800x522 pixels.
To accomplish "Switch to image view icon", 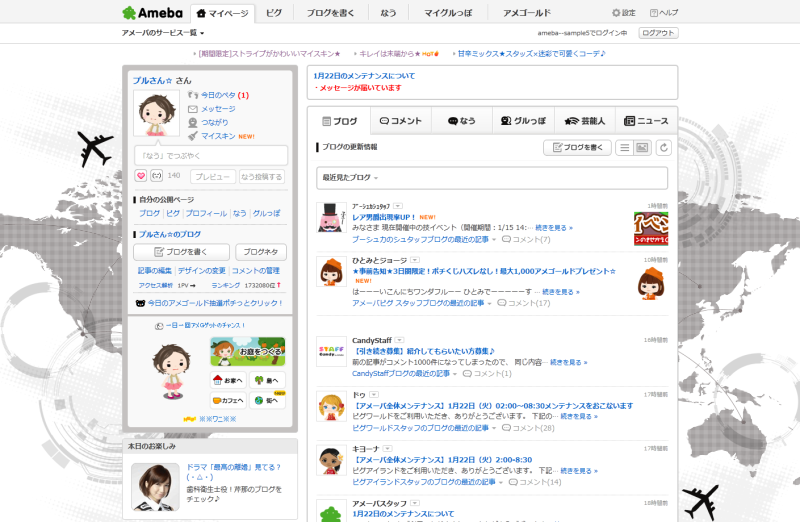I will (x=642, y=147).
